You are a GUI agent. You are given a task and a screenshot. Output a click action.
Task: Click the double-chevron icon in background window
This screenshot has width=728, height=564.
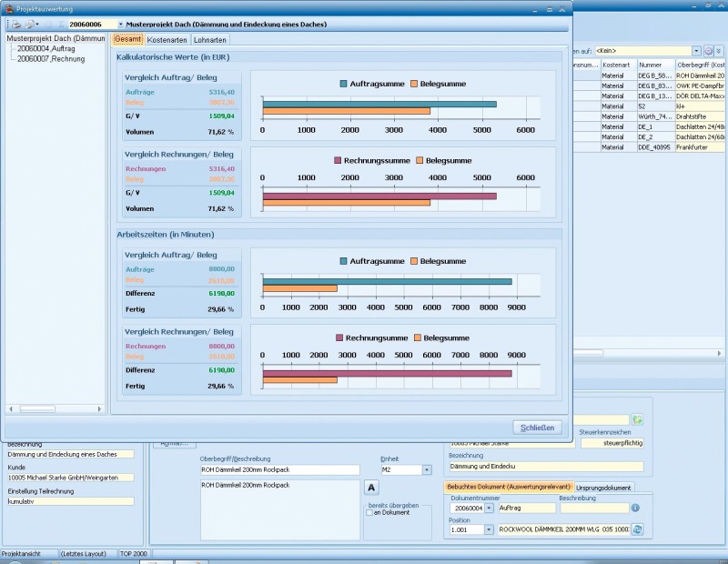[719, 51]
